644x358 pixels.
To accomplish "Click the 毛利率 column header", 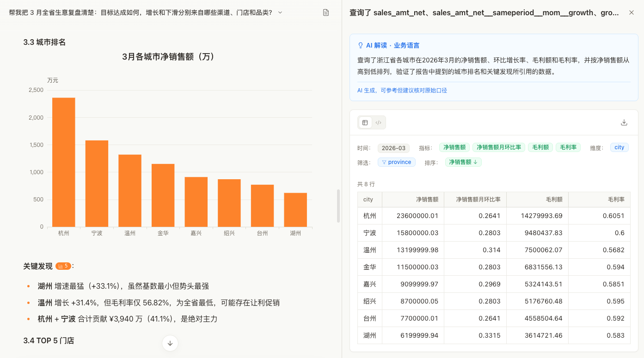I will coord(600,200).
